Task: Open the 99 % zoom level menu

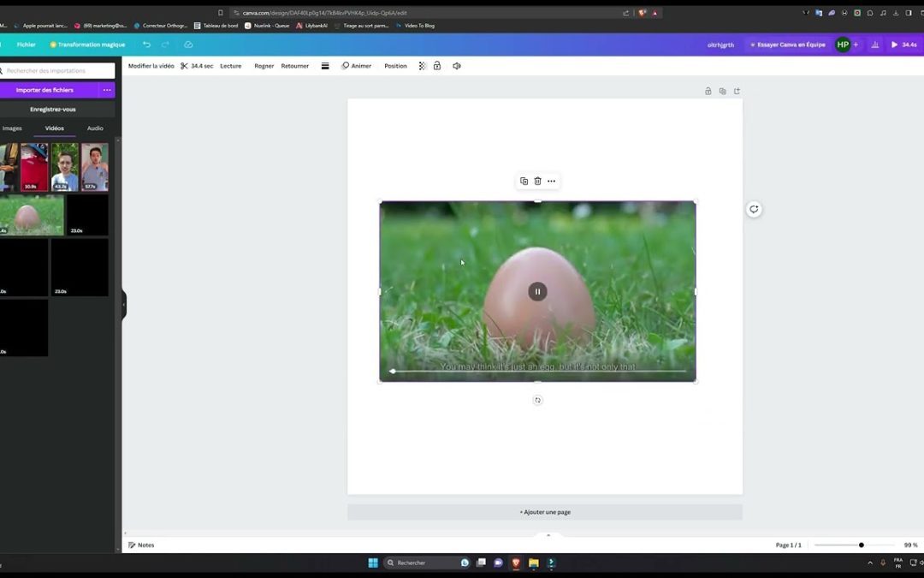Action: click(910, 545)
